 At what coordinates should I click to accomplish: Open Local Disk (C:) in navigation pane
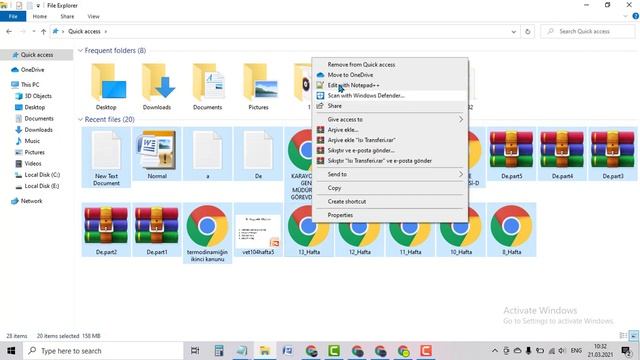click(x=42, y=175)
